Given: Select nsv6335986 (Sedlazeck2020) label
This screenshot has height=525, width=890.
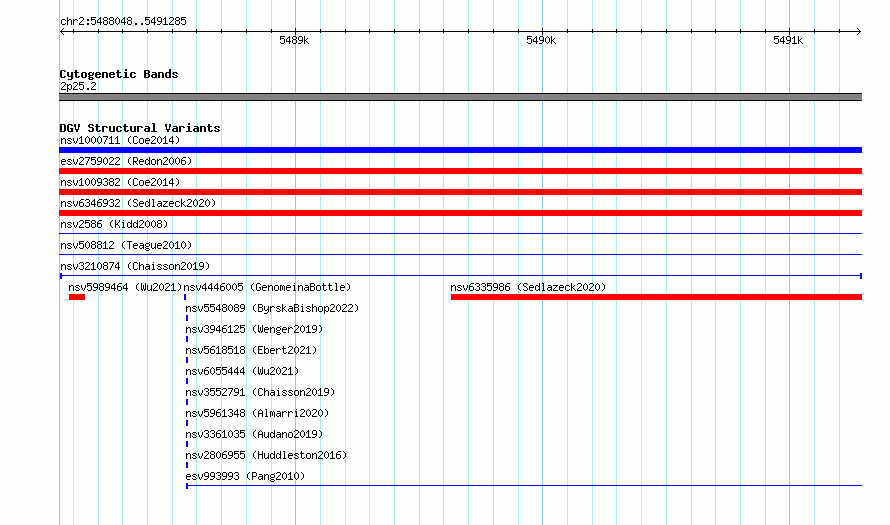Looking at the screenshot, I should click(528, 287).
